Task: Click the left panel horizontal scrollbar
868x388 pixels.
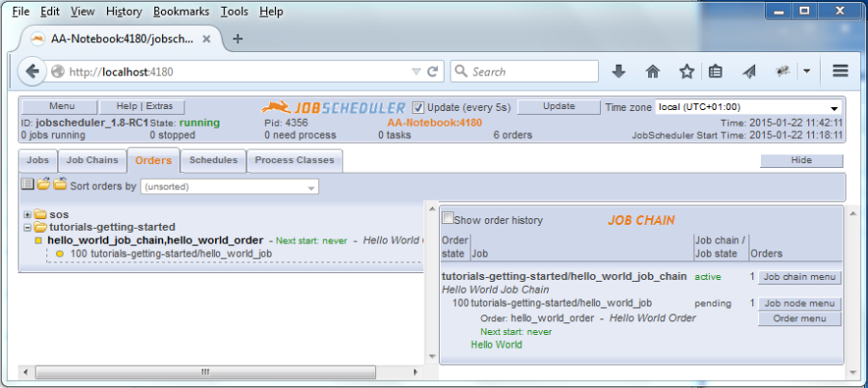Action: click(203, 372)
